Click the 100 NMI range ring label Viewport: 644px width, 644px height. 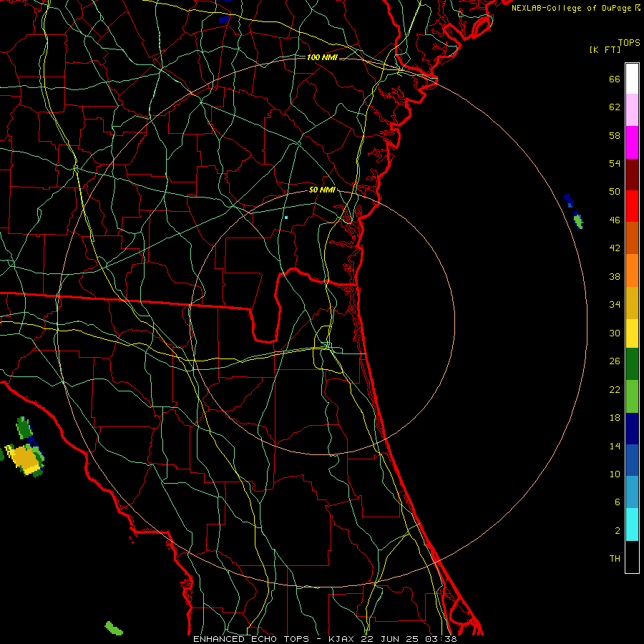click(322, 57)
